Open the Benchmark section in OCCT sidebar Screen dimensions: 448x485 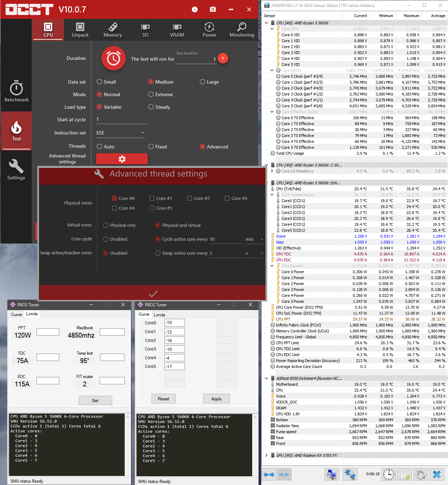coord(16,91)
